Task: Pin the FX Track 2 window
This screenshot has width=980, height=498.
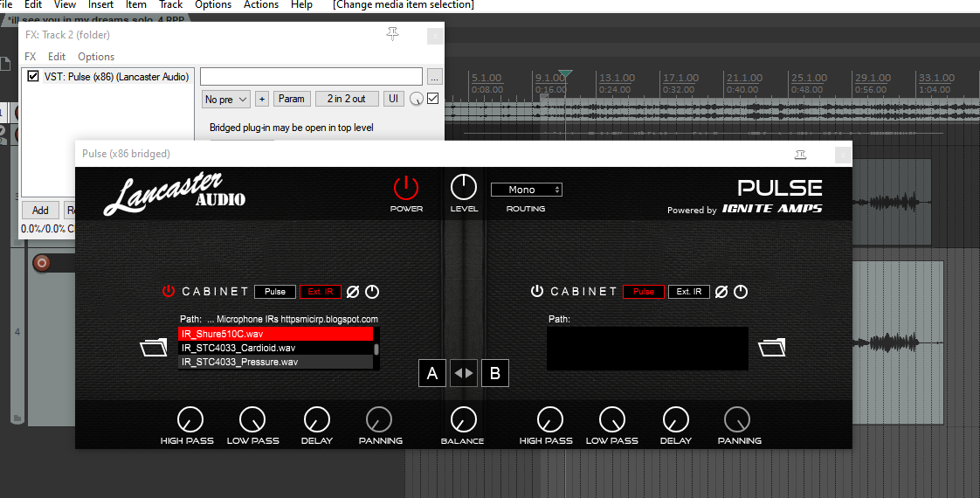Action: (x=393, y=34)
